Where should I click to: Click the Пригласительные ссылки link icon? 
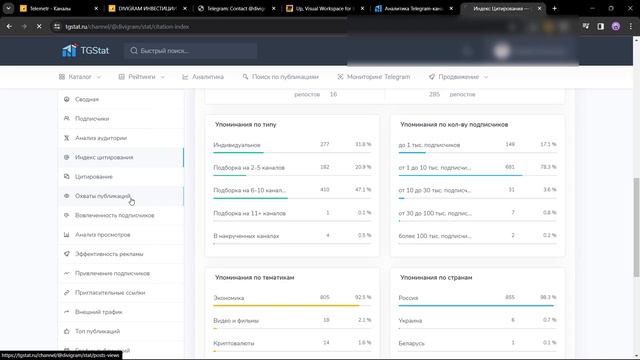[x=67, y=293]
